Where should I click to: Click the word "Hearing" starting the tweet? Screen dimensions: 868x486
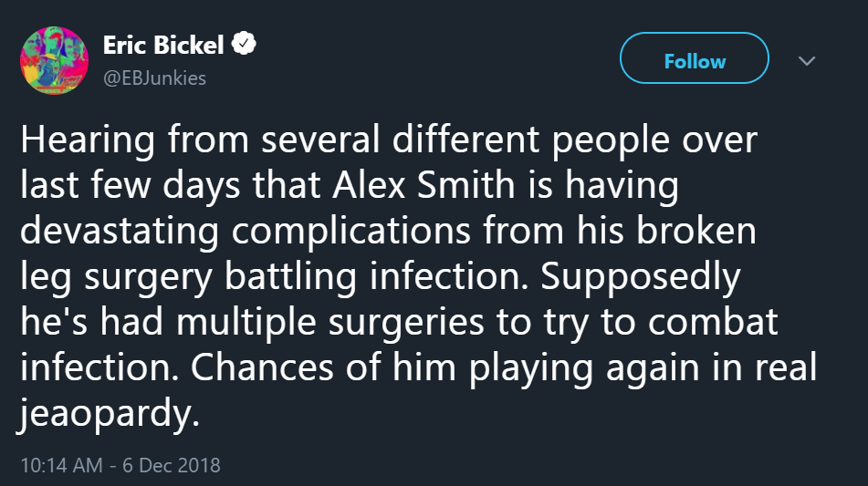(88, 140)
